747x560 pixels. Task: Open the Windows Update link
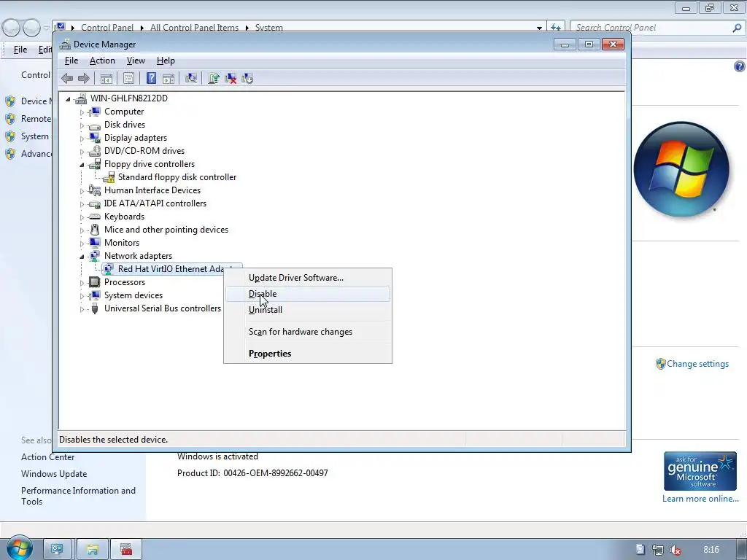coord(54,474)
